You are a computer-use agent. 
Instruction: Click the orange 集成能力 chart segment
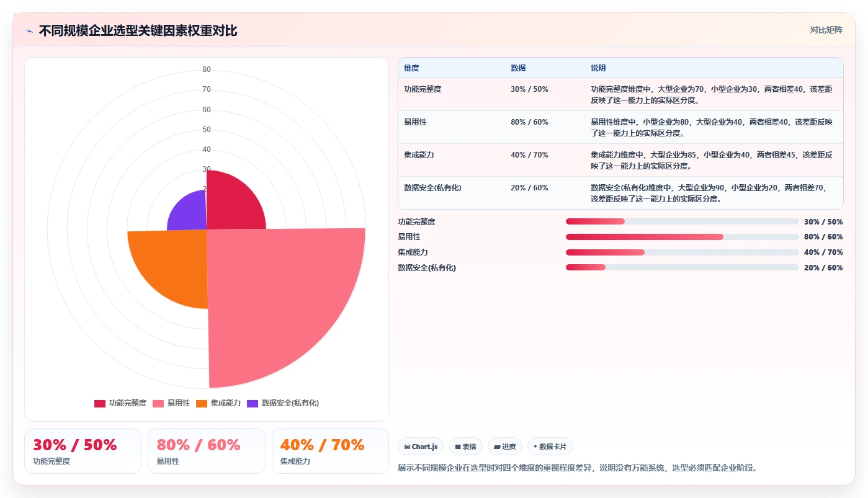click(174, 264)
